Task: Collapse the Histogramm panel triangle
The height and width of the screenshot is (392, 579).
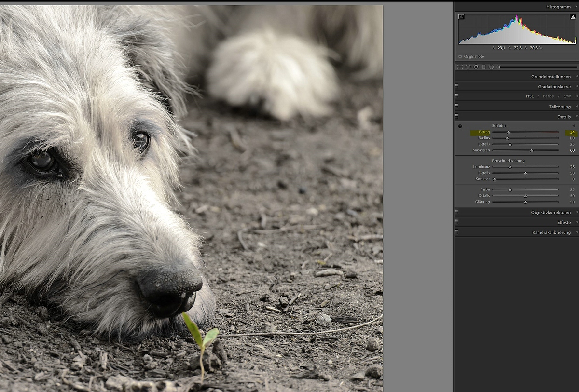Action: pyautogui.click(x=576, y=7)
